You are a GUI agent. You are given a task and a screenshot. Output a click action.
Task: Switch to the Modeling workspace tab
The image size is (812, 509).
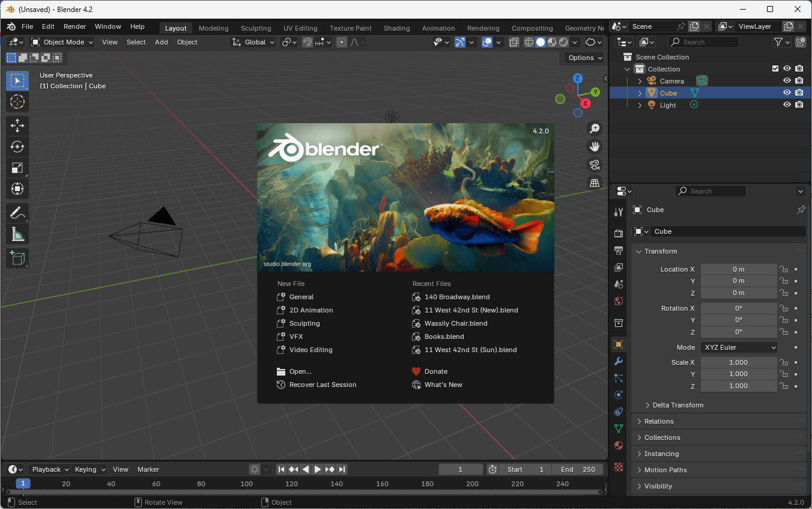tap(214, 28)
